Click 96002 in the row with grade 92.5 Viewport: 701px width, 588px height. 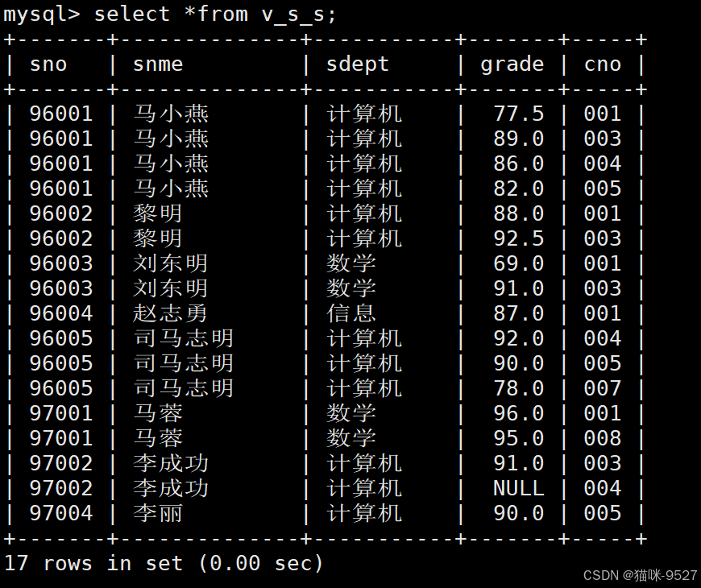[x=61, y=239]
